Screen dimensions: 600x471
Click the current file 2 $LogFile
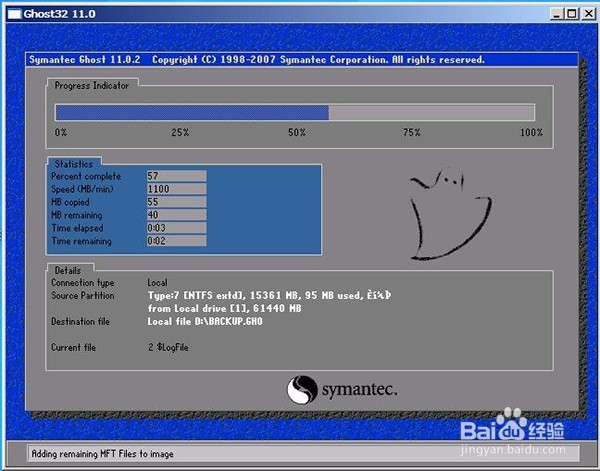click(x=168, y=347)
